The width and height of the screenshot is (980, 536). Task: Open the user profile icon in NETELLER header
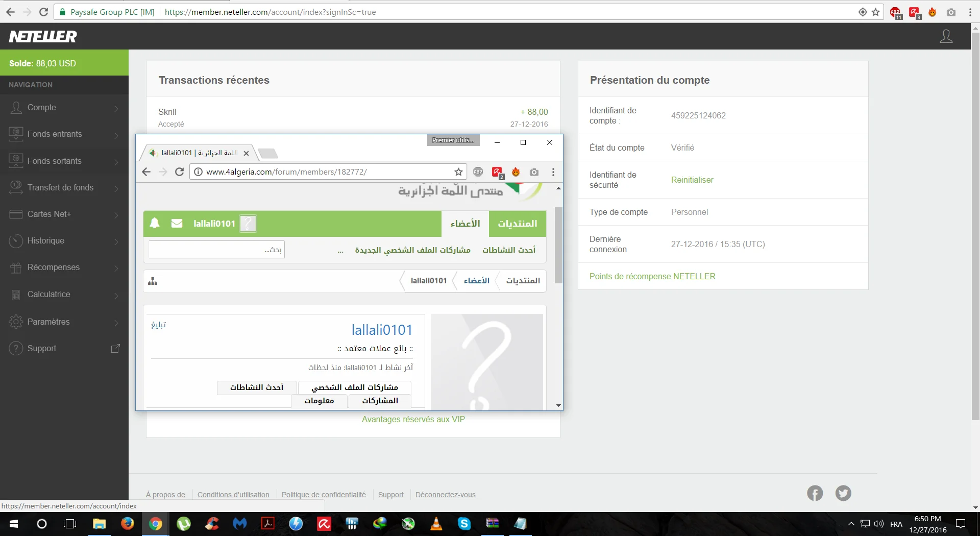point(946,36)
